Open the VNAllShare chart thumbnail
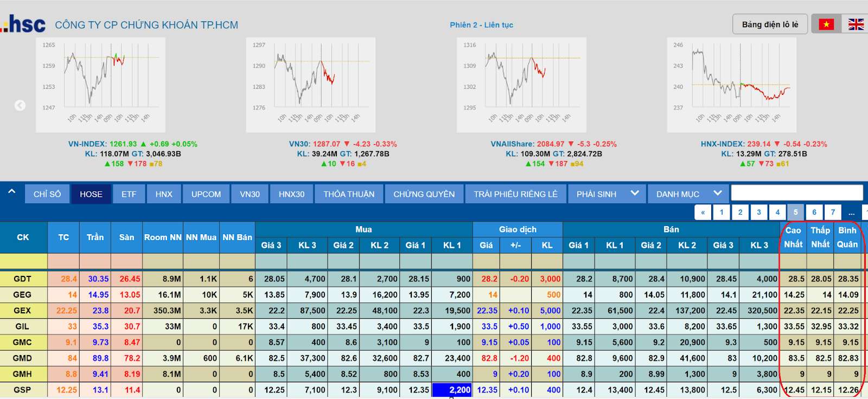The height and width of the screenshot is (399, 868). (x=521, y=85)
